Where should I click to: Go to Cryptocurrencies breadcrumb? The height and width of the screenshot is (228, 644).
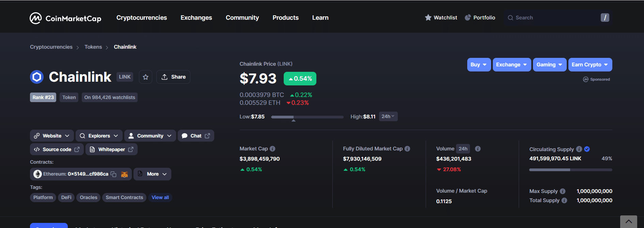click(51, 47)
